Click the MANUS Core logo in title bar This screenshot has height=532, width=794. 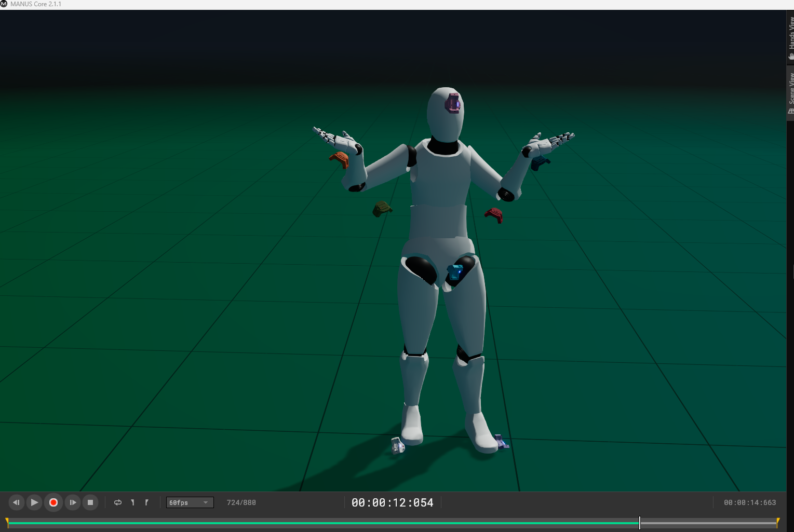(4, 4)
